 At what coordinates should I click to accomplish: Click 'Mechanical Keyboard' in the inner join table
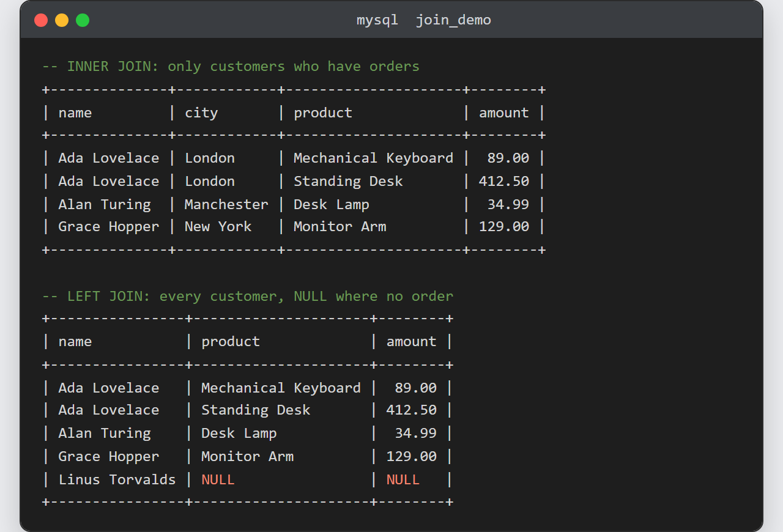373,158
